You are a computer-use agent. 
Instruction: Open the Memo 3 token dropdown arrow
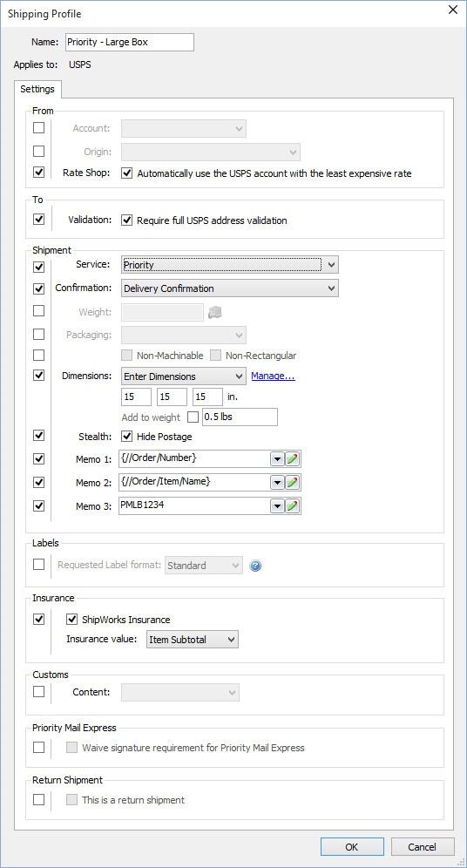(x=277, y=506)
